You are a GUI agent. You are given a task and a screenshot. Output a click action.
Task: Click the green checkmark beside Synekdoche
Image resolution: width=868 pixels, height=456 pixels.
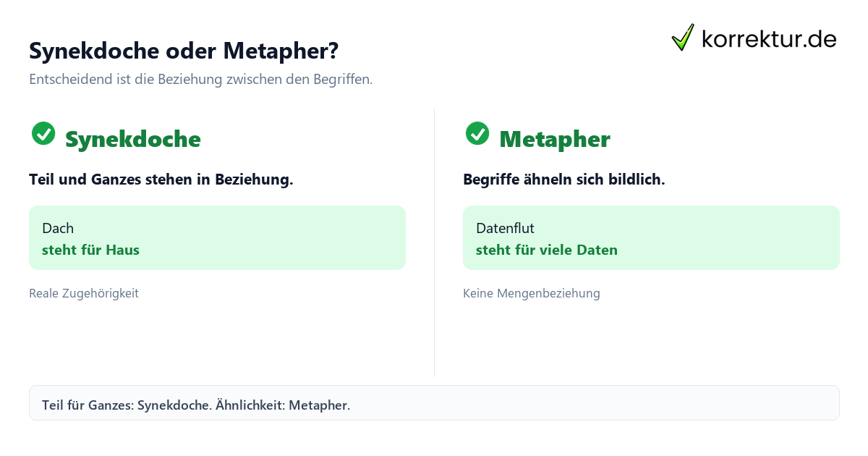click(x=43, y=133)
